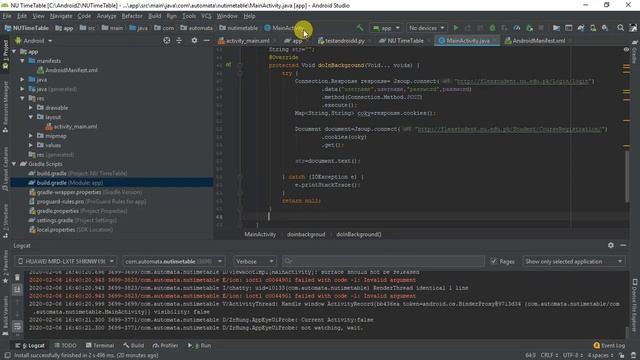Image resolution: width=640 pixels, height=360 pixels.
Task: Click the doinbackgroud breadcrumb
Action: pos(306,234)
